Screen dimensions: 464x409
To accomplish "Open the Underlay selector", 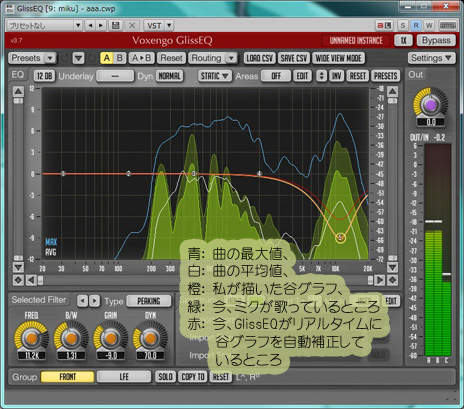I will [x=115, y=76].
